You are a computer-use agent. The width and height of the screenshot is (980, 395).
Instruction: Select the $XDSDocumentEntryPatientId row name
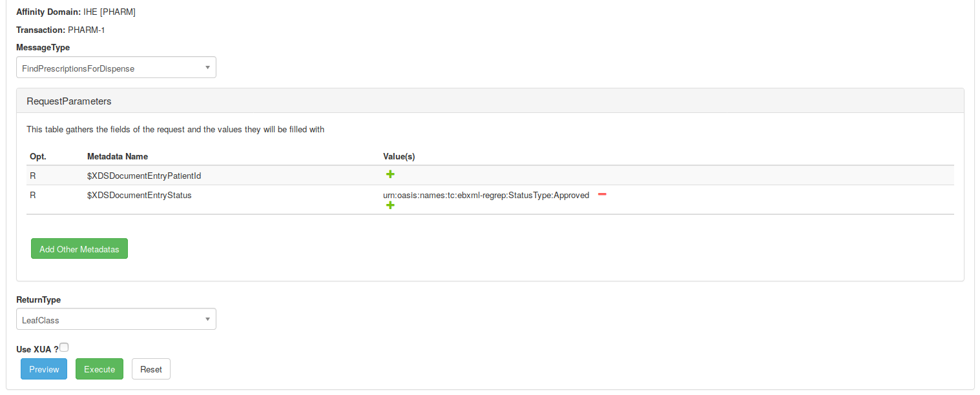click(x=149, y=176)
